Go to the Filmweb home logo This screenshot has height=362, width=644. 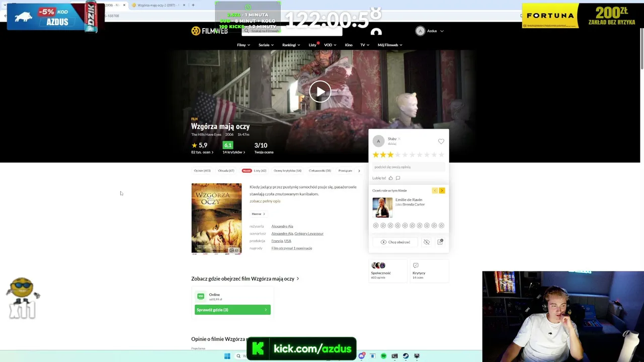(209, 31)
